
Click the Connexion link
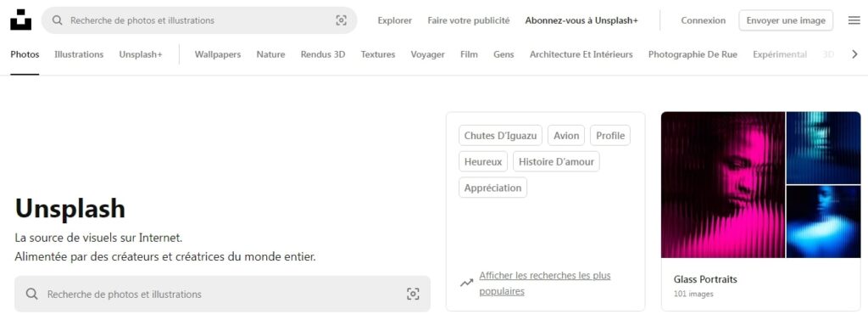[703, 20]
